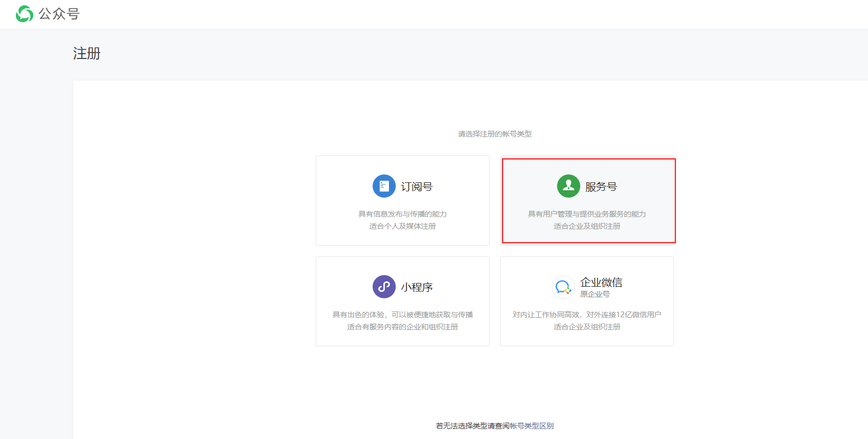Screen dimensions: 868x439
Task: Click the 订阅号 title text
Action: [x=417, y=187]
